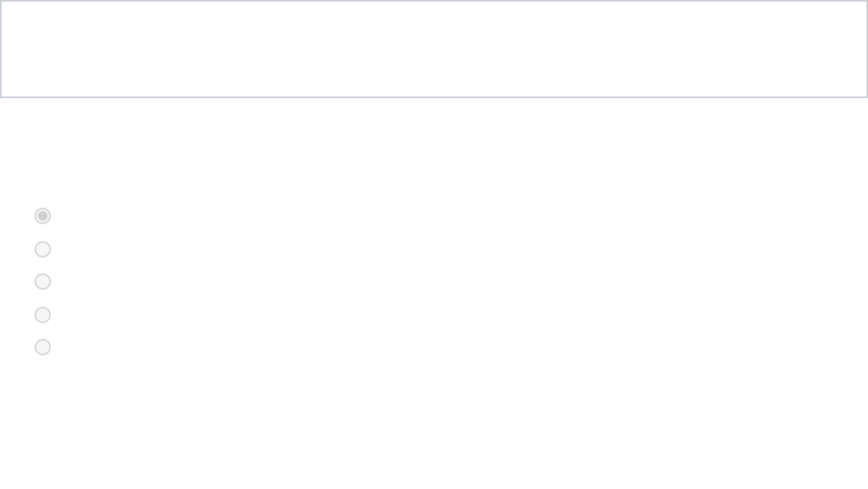The width and height of the screenshot is (868, 489).
Task: Click inside the empty bordered text box
Action: point(434,49)
